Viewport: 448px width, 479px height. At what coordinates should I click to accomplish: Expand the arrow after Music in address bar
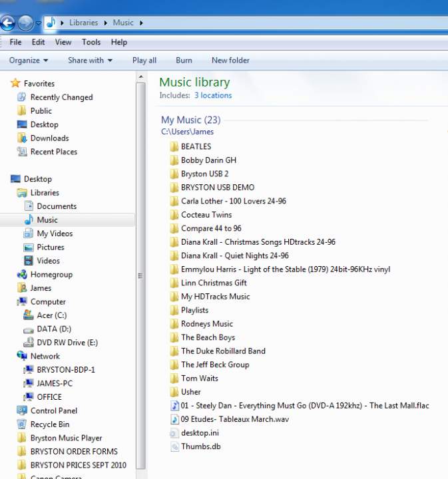click(141, 23)
